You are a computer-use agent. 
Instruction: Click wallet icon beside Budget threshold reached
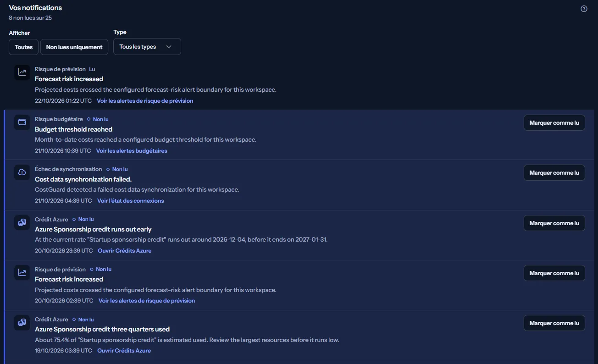pos(22,122)
